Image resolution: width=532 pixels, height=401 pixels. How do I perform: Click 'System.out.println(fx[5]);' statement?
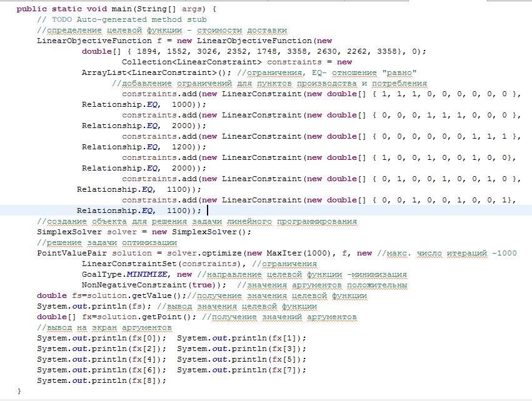(x=241, y=359)
